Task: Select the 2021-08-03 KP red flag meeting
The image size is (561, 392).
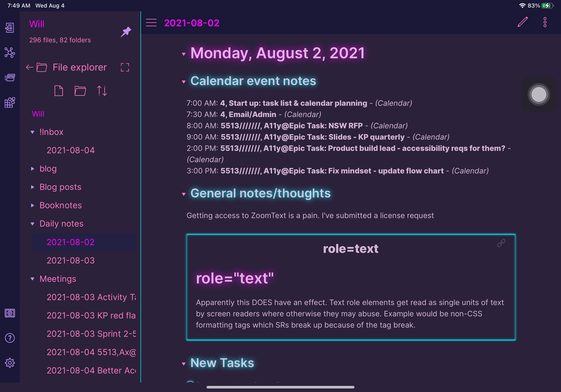Action: pyautogui.click(x=91, y=315)
